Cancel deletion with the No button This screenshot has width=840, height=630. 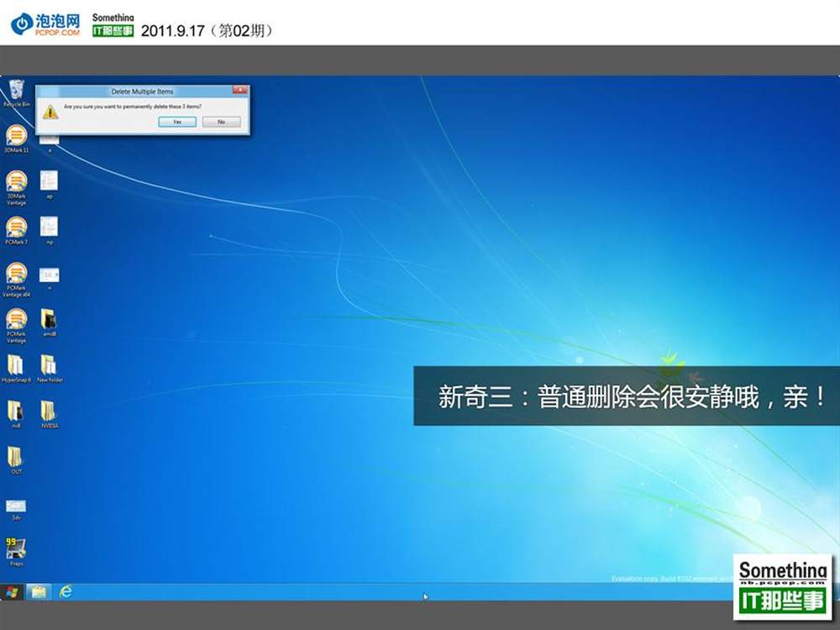pyautogui.click(x=221, y=122)
